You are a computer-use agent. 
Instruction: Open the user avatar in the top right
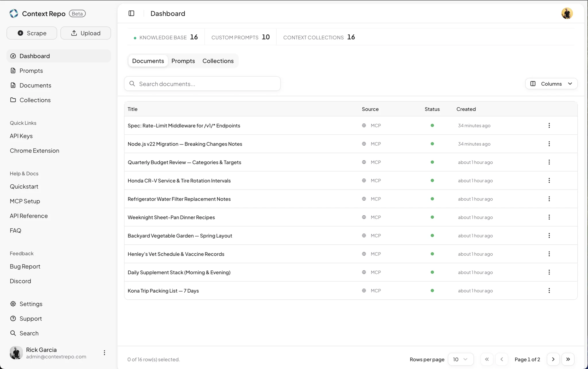pyautogui.click(x=567, y=13)
